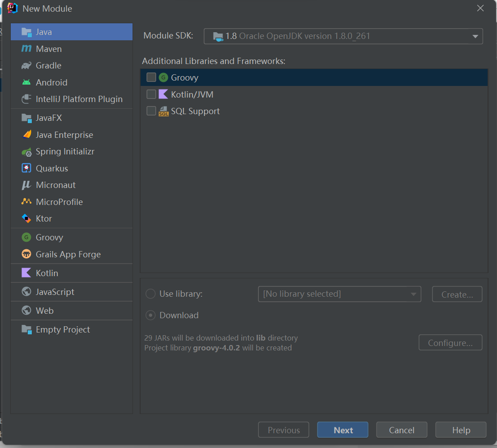Screen dimensions: 497x448
Task: Click the Java folder icon in sidebar
Action: click(x=26, y=32)
